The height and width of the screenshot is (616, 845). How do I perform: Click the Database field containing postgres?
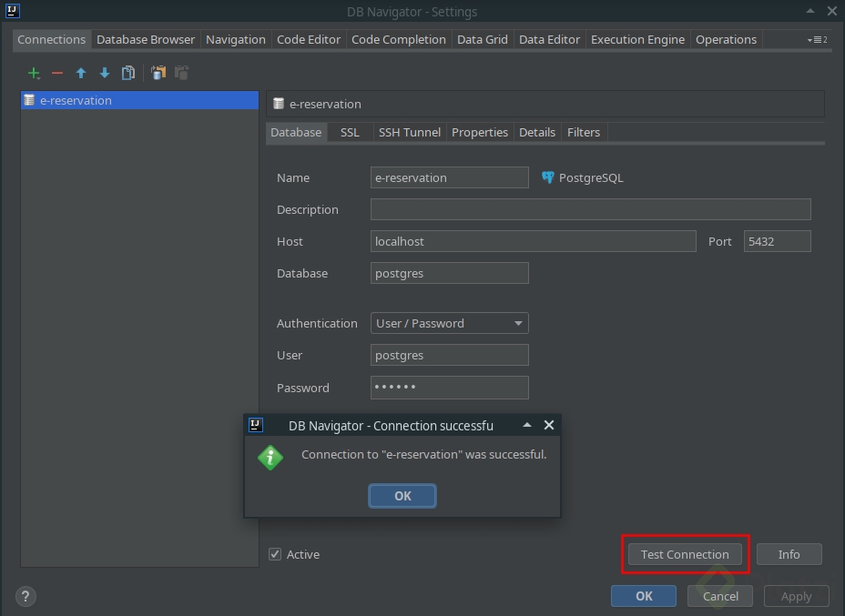pyautogui.click(x=450, y=273)
